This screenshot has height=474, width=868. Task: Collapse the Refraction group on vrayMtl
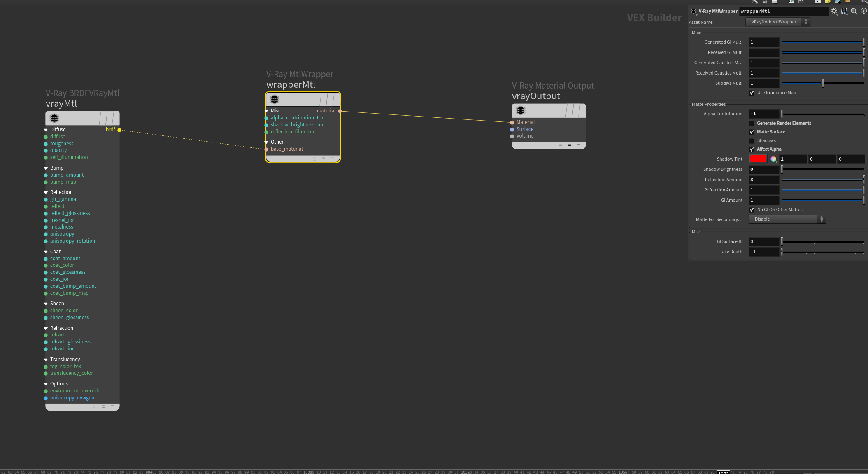pyautogui.click(x=46, y=328)
